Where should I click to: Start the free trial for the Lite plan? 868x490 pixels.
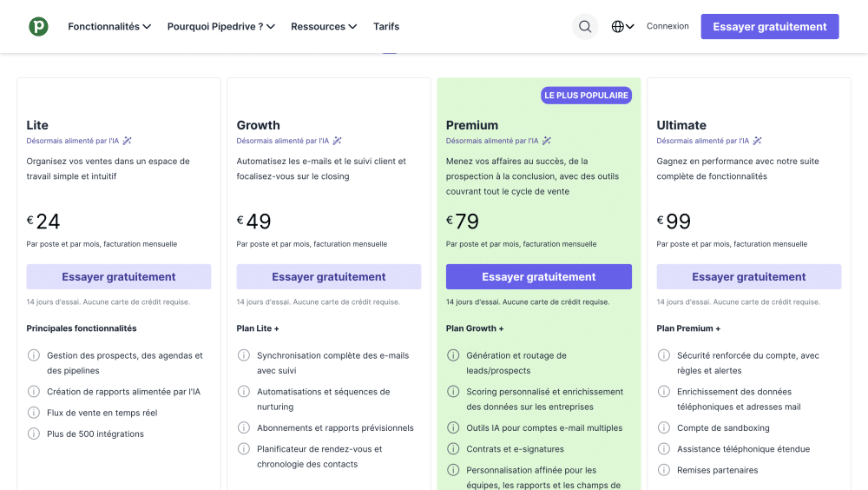click(118, 276)
